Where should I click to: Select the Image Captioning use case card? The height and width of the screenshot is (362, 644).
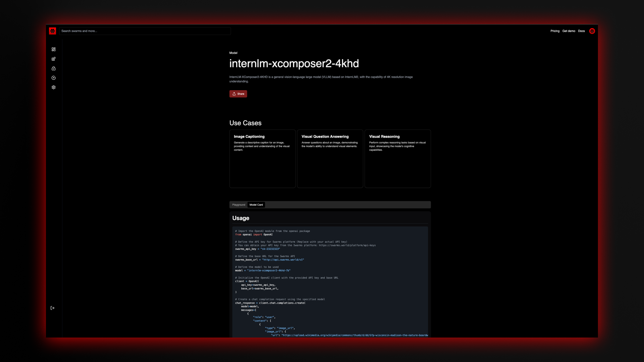tap(263, 159)
